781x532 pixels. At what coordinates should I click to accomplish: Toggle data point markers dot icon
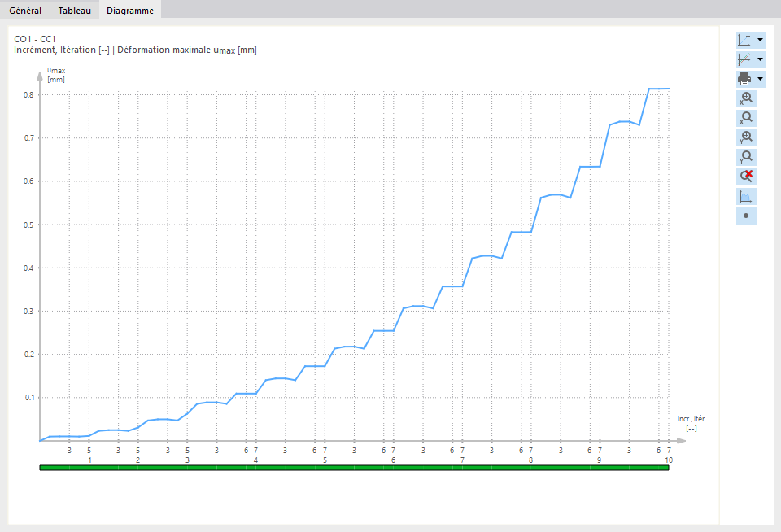[746, 216]
